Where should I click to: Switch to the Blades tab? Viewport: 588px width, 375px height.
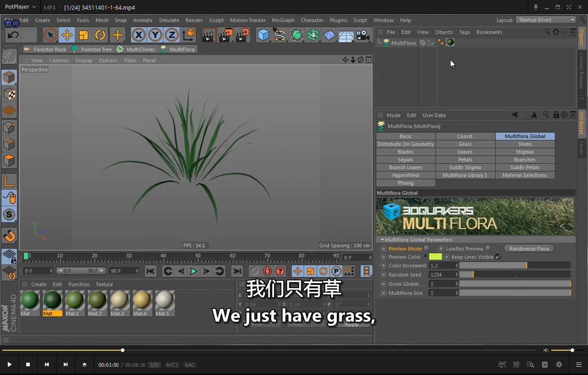point(406,152)
